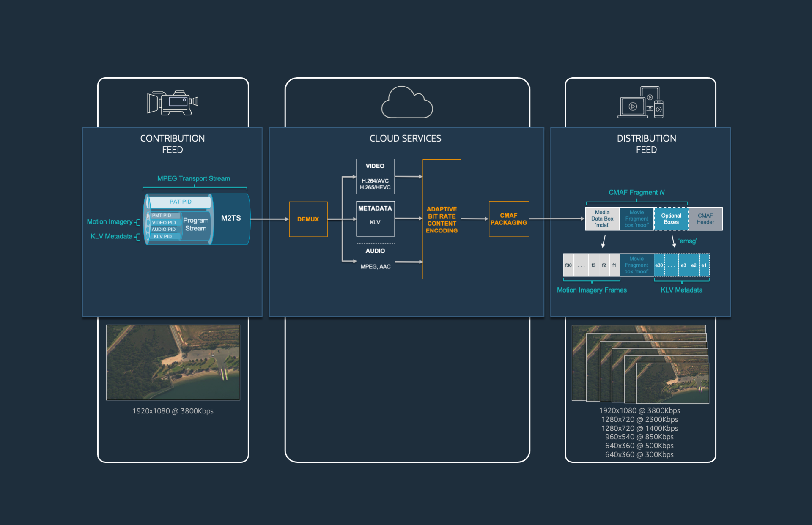The image size is (812, 525).
Task: Select the CMAF PACKAGING block
Action: pyautogui.click(x=508, y=219)
